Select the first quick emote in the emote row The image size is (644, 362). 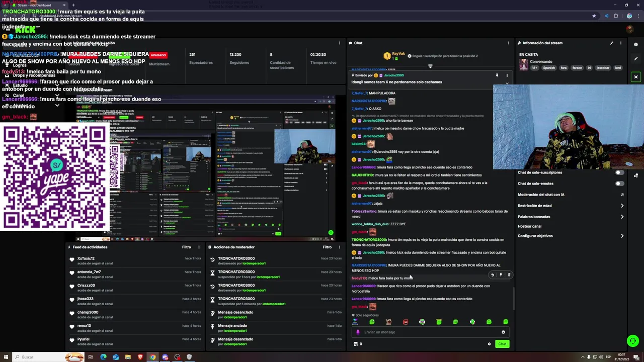click(355, 322)
